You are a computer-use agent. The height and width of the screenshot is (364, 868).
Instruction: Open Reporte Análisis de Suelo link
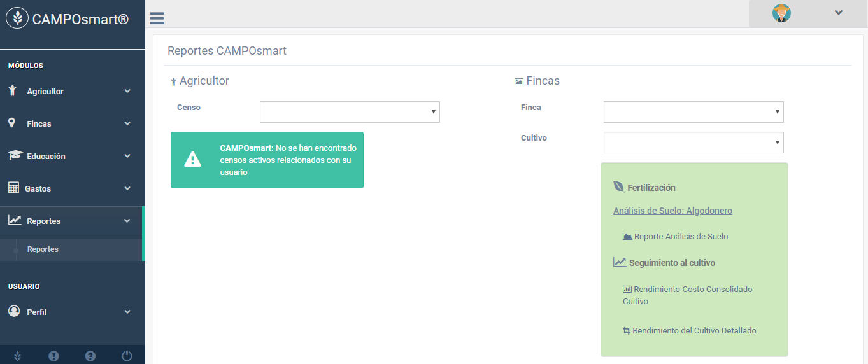(681, 236)
